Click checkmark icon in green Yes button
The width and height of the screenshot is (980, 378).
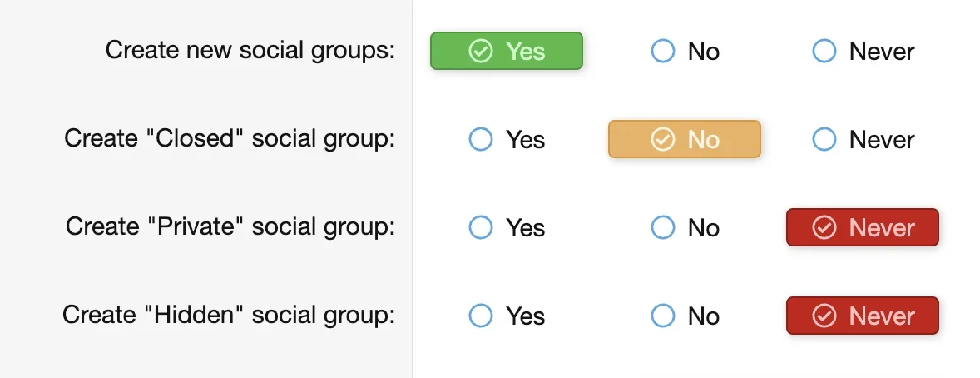(x=481, y=51)
